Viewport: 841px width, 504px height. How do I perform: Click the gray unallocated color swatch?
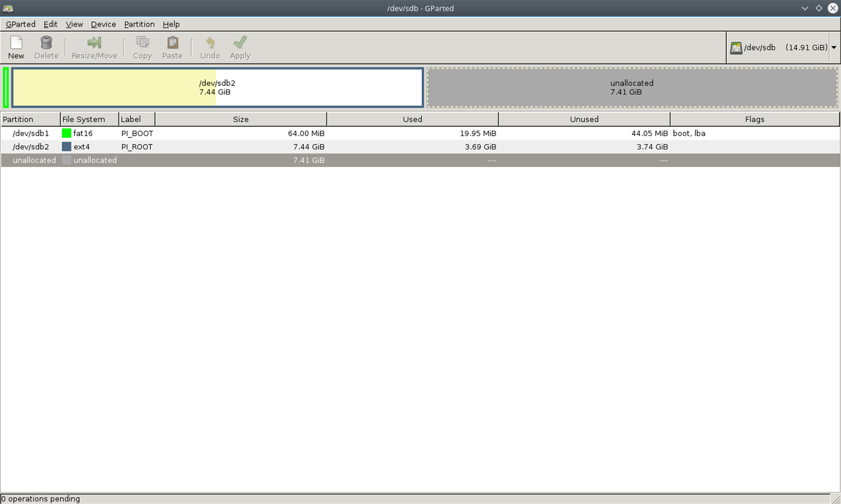pyautogui.click(x=67, y=160)
